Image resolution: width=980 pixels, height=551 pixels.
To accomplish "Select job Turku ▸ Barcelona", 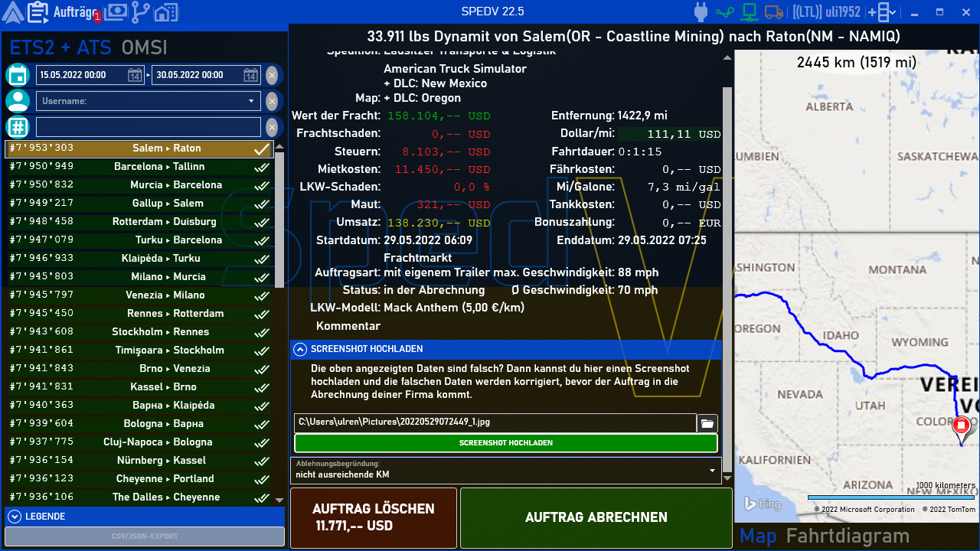I will 139,240.
